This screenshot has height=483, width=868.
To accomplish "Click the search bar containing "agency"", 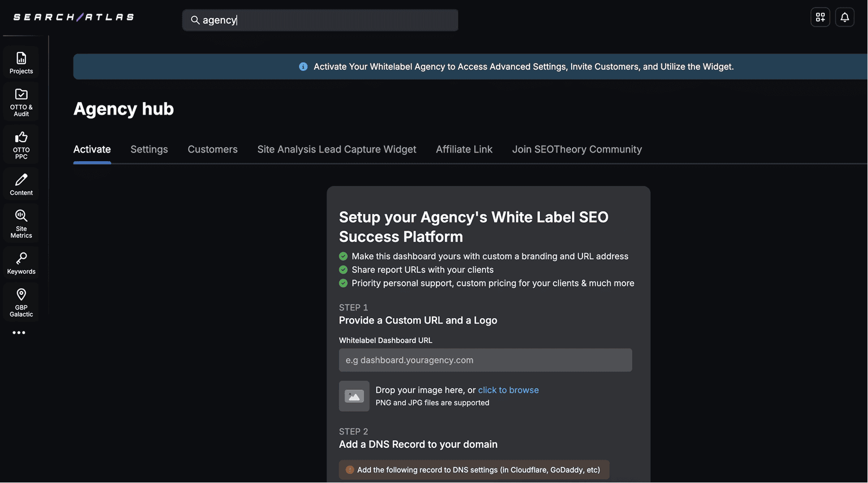I will [x=320, y=20].
